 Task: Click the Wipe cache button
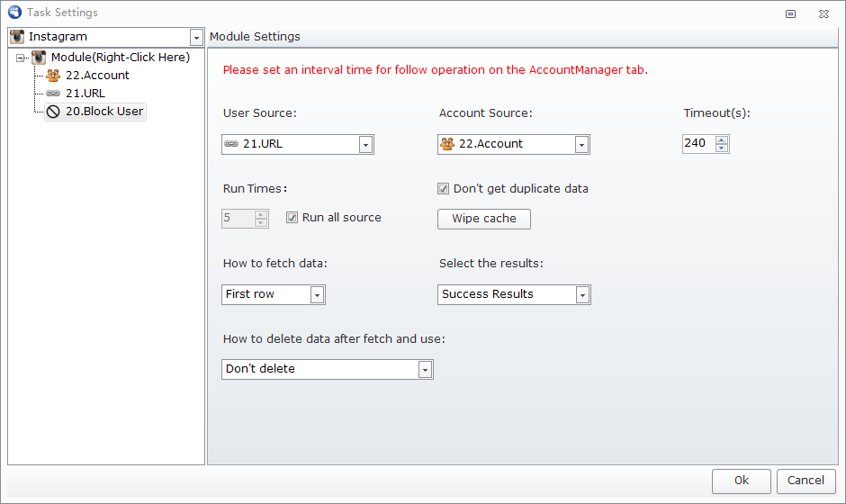[484, 219]
